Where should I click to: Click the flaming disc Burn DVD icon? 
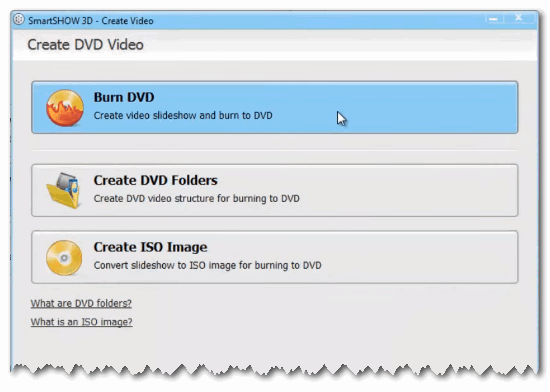point(65,108)
